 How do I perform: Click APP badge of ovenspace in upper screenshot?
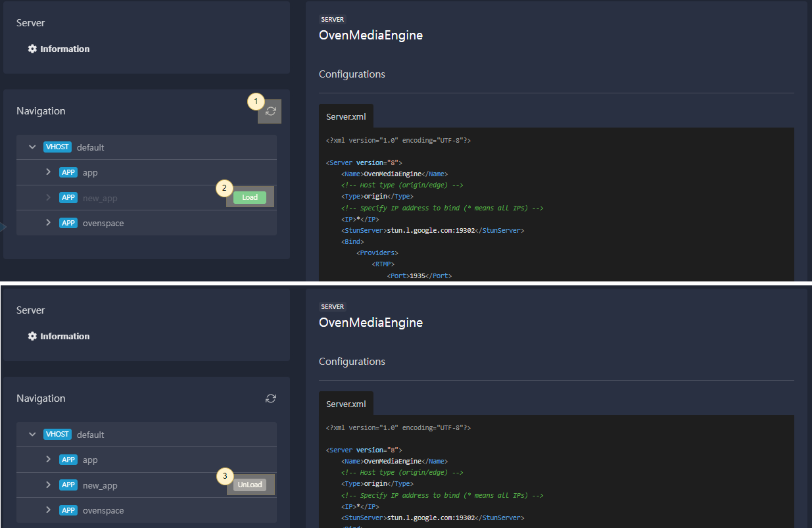68,223
